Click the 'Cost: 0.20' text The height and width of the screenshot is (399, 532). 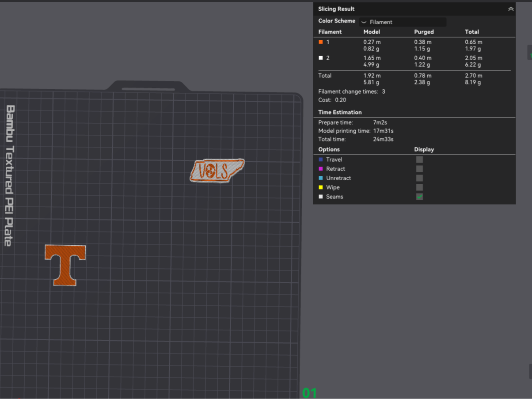[332, 100]
